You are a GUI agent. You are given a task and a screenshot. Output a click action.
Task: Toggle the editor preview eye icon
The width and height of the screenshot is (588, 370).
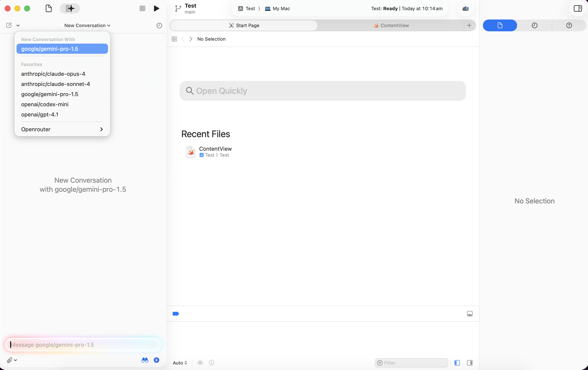click(x=200, y=363)
